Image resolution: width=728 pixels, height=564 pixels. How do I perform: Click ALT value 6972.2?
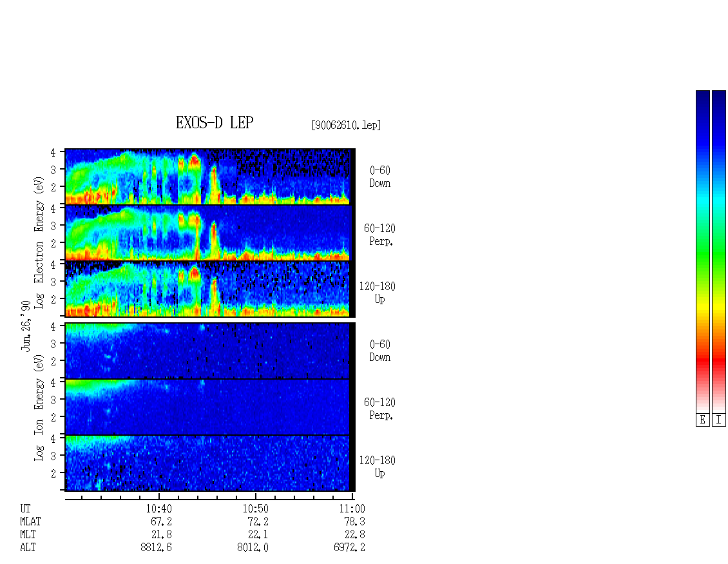coord(349,547)
